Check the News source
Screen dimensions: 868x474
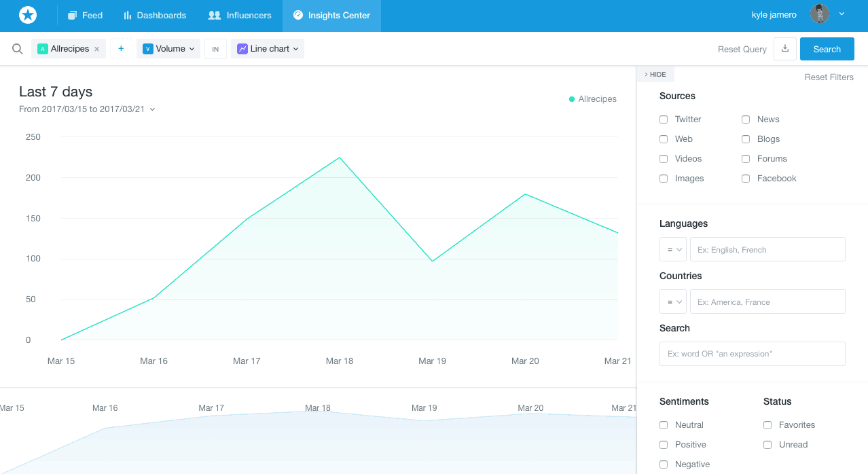pyautogui.click(x=746, y=120)
